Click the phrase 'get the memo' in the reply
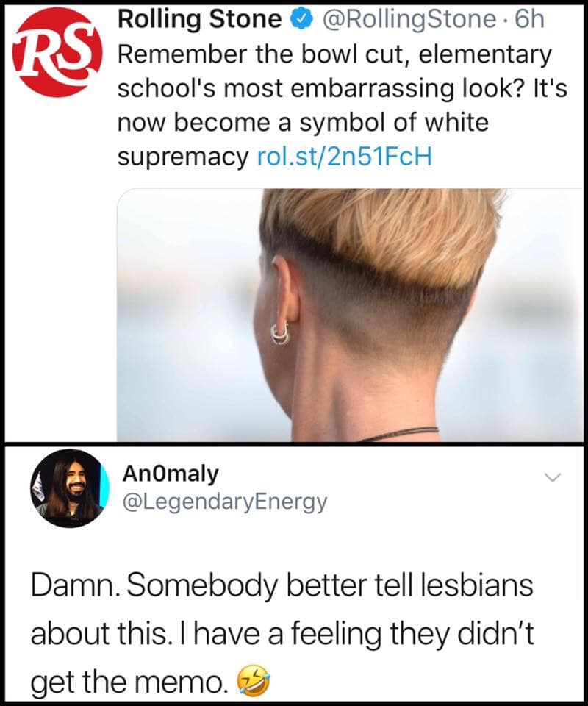 pos(129,682)
